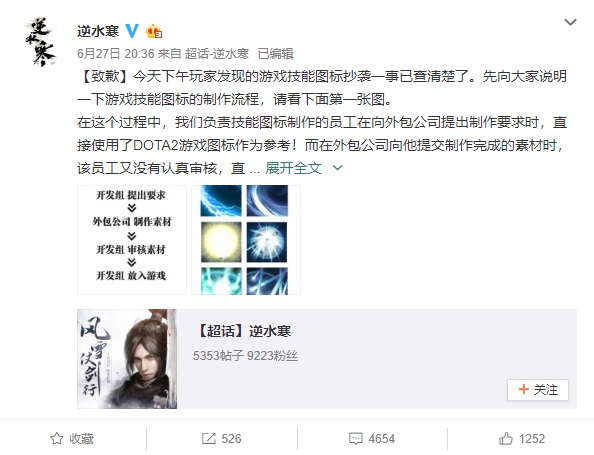This screenshot has width=594, height=455.
Task: Open the 风雪仗剑行 super topic cover image
Action: pos(127,359)
